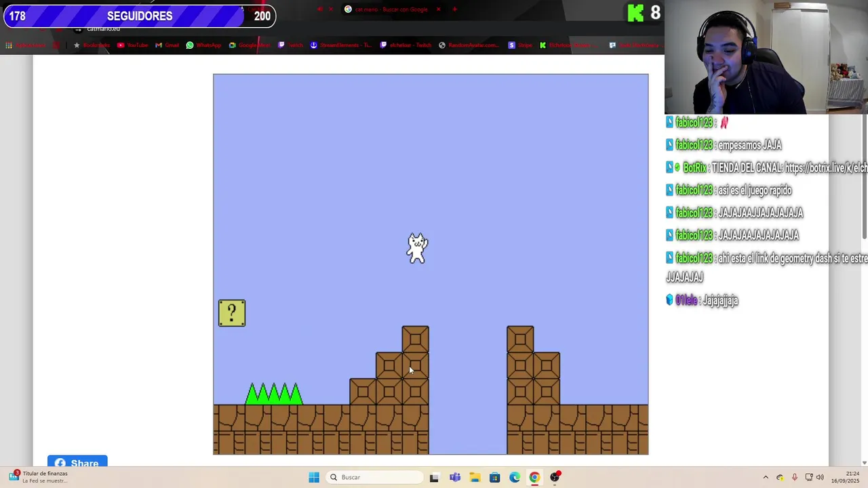Open the StreamElements bookmark
The height and width of the screenshot is (488, 868).
[x=340, y=45]
